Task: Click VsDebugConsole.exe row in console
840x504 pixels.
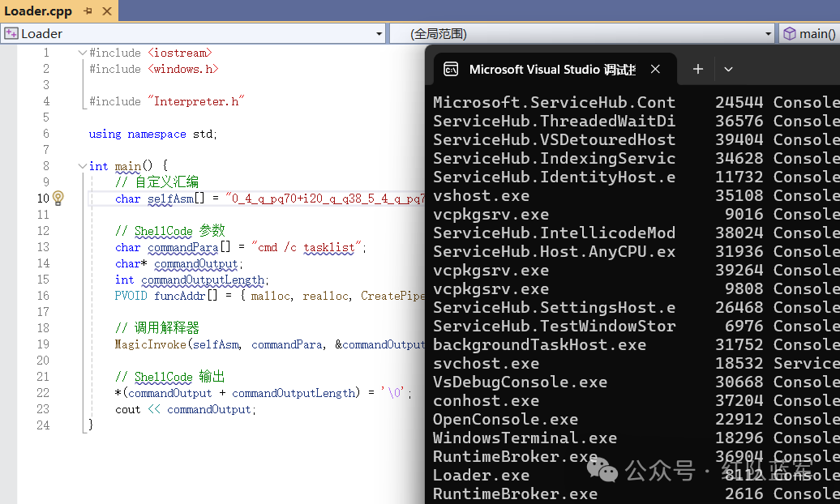Action: 521,382
